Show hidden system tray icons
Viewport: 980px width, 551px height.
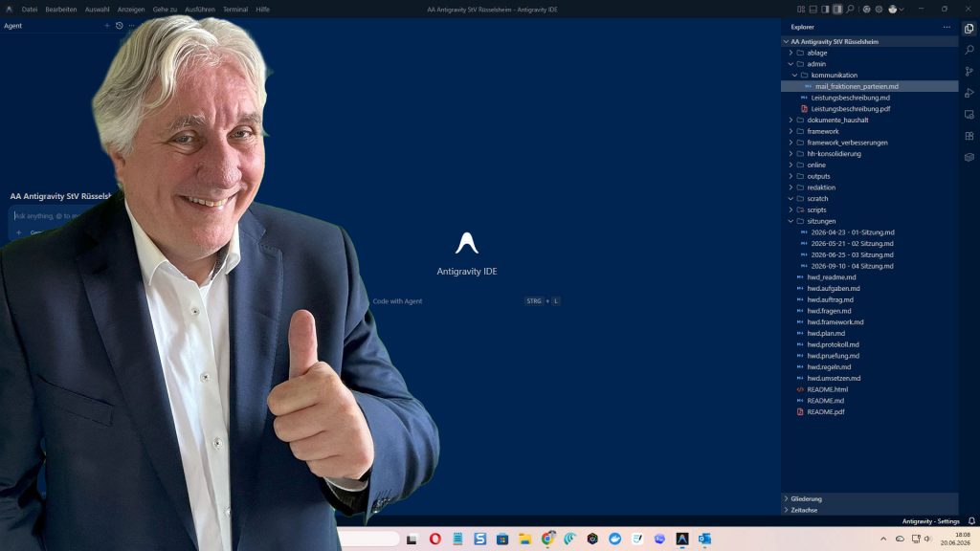[x=883, y=539]
